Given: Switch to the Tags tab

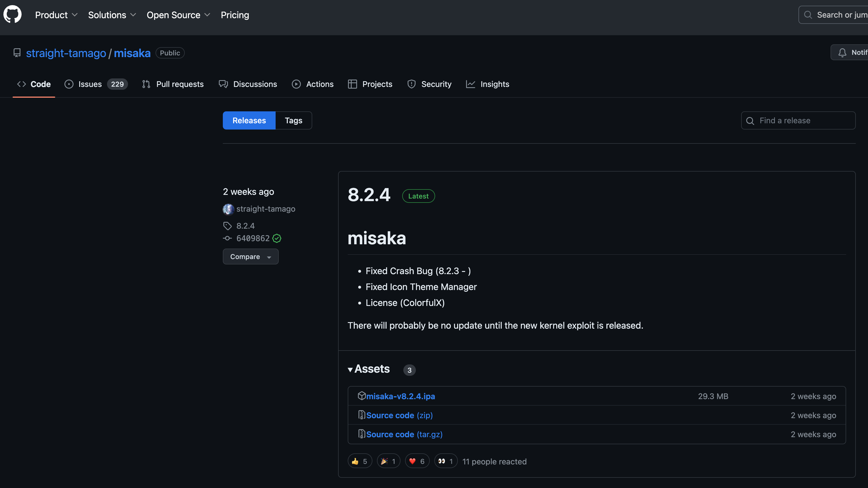Looking at the screenshot, I should click(x=293, y=120).
